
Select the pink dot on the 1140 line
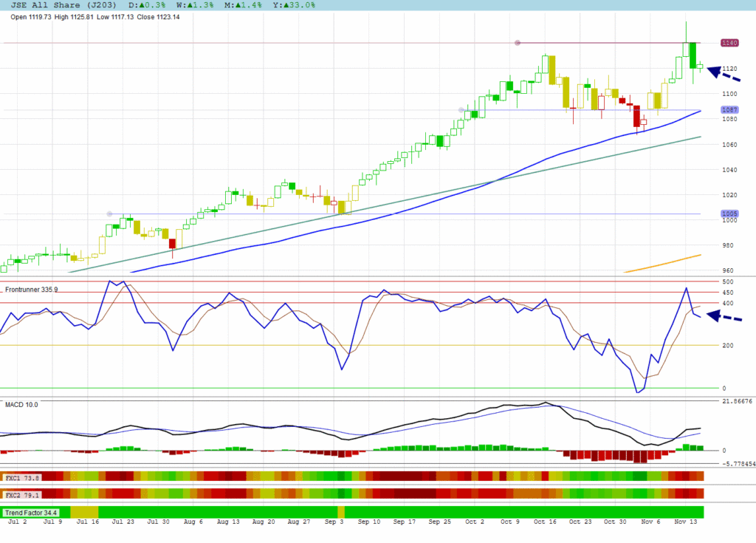[518, 43]
